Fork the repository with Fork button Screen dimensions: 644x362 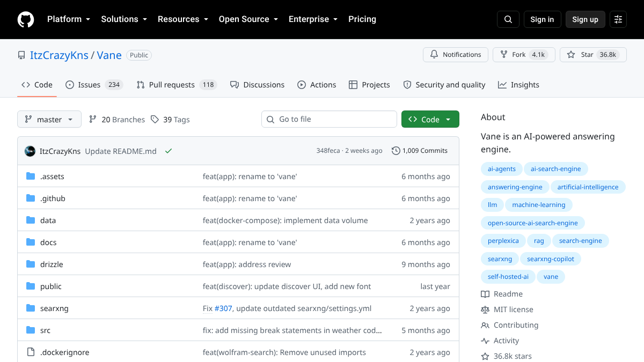click(524, 55)
